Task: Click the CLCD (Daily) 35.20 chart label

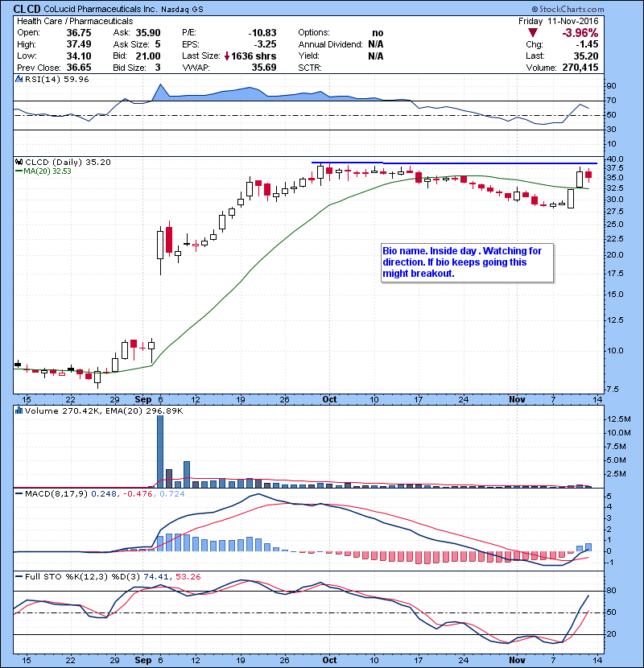Action: coord(68,162)
